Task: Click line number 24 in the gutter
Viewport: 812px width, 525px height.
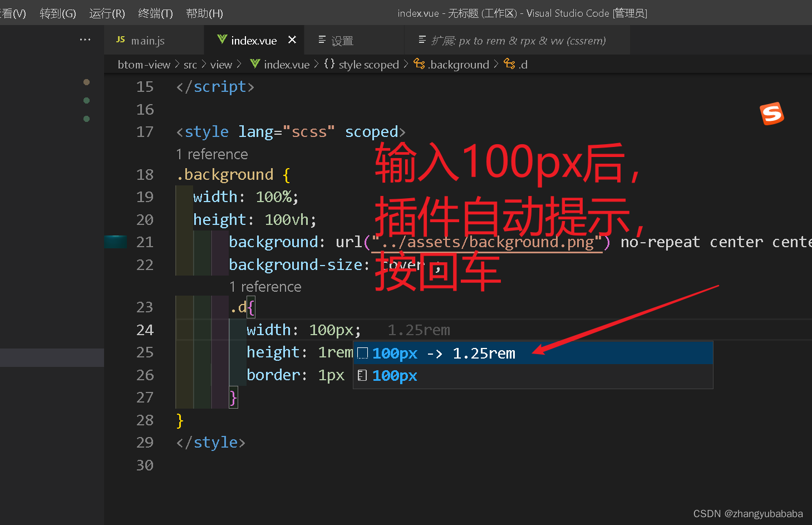Action: (x=145, y=330)
